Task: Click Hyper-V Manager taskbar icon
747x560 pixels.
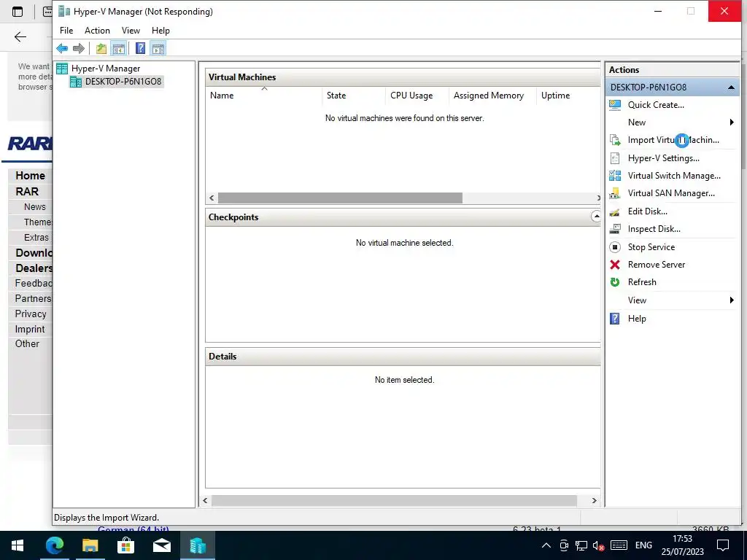Action: click(197, 545)
